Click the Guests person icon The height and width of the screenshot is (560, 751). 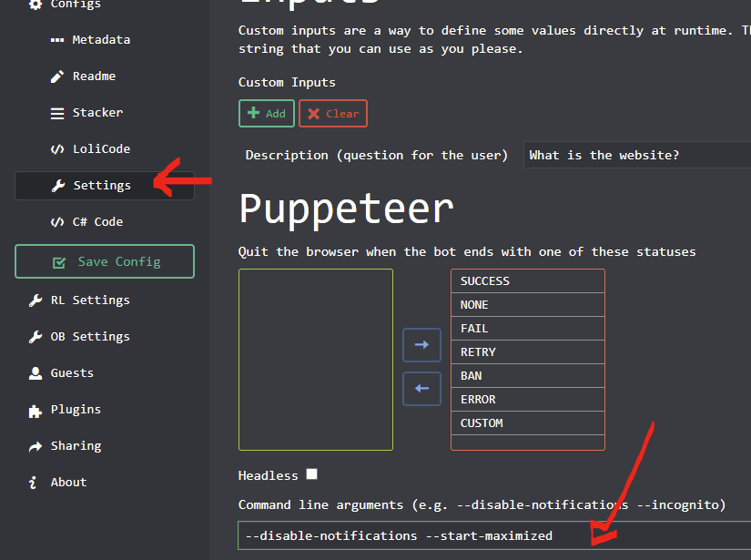pyautogui.click(x=36, y=373)
